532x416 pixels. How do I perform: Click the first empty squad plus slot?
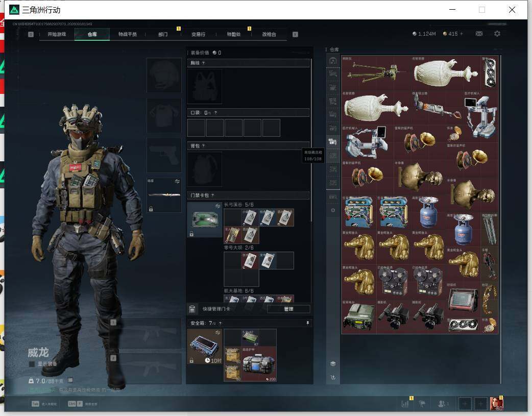pyautogui.click(x=465, y=404)
